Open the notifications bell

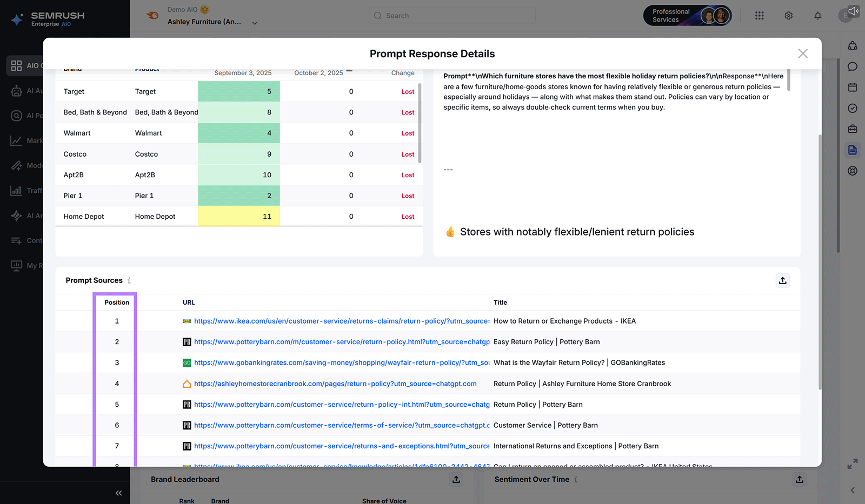(x=818, y=16)
